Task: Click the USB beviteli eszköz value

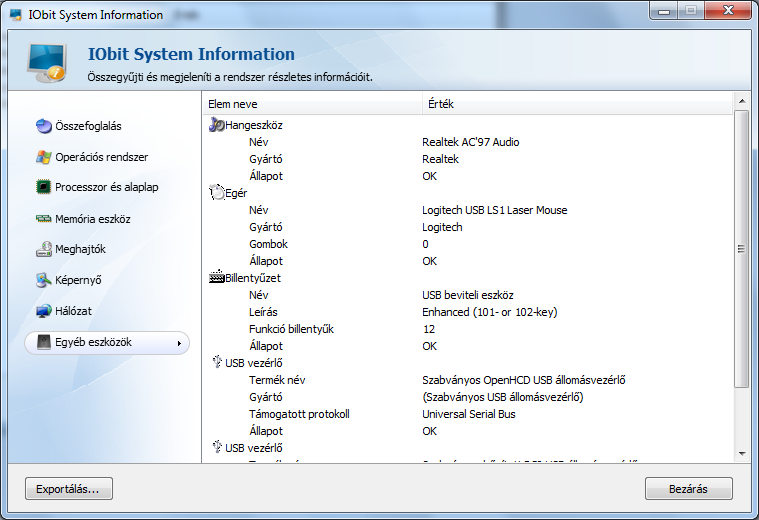Action: pos(468,295)
